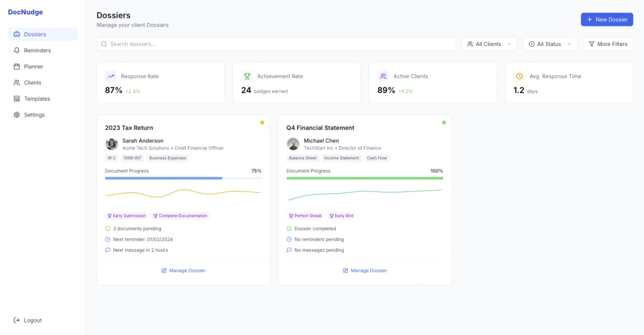Click the 'Dossier completed' check icon
The height and width of the screenshot is (335, 644).
(x=289, y=229)
